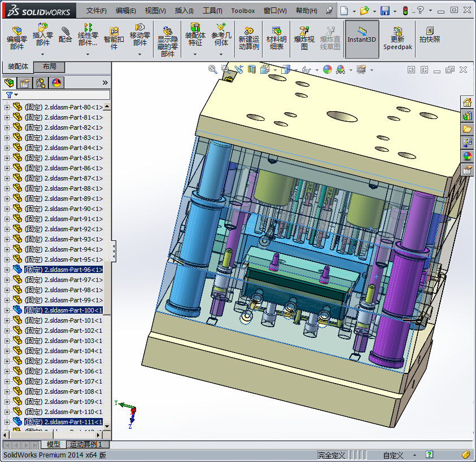Image resolution: width=476 pixels, height=462 pixels.
Task: Switch to DisplayManager tab in feature panel
Action: click(56, 83)
